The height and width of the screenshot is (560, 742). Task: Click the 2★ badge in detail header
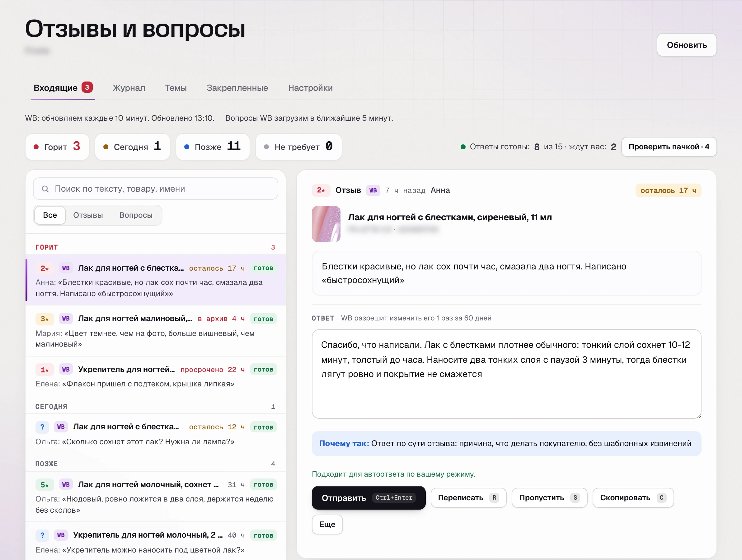(x=321, y=190)
